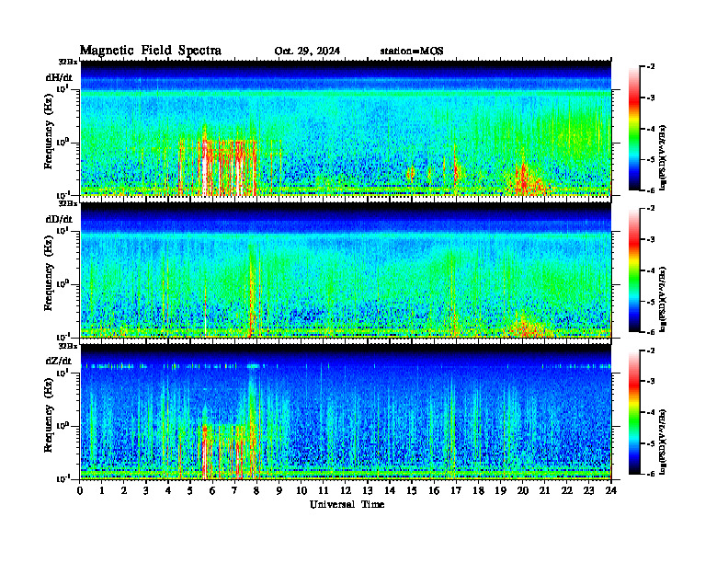
Task: Click the color bar beside dH/dt panel
Action: (x=634, y=129)
